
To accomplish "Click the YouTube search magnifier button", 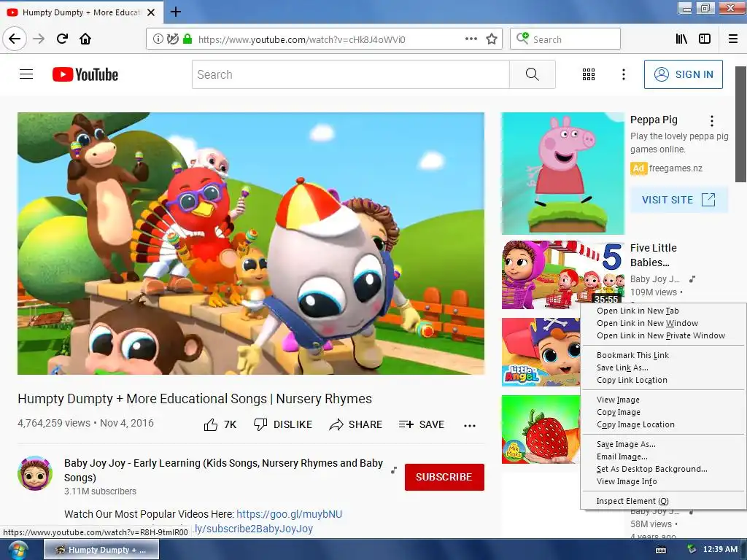I will (x=532, y=74).
